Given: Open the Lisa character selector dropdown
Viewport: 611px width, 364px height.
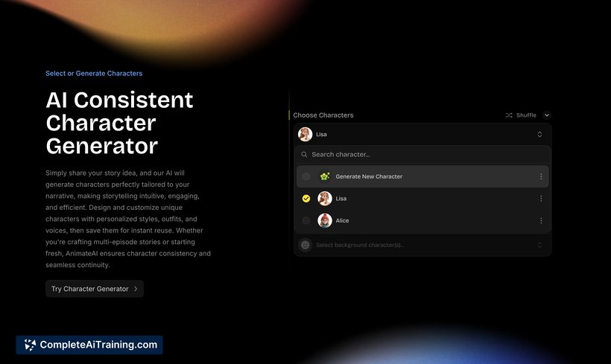Looking at the screenshot, I should (422, 134).
